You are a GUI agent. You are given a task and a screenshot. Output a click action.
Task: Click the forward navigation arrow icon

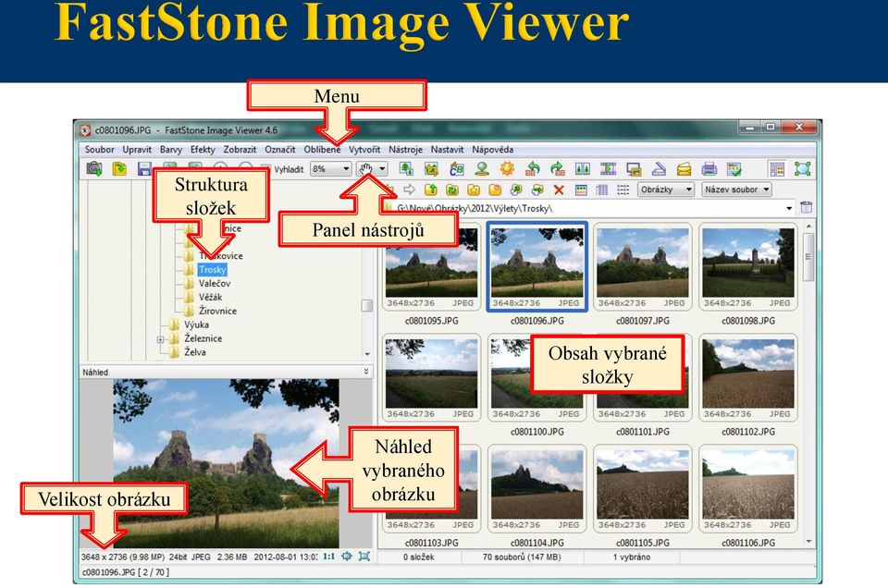pyautogui.click(x=409, y=190)
